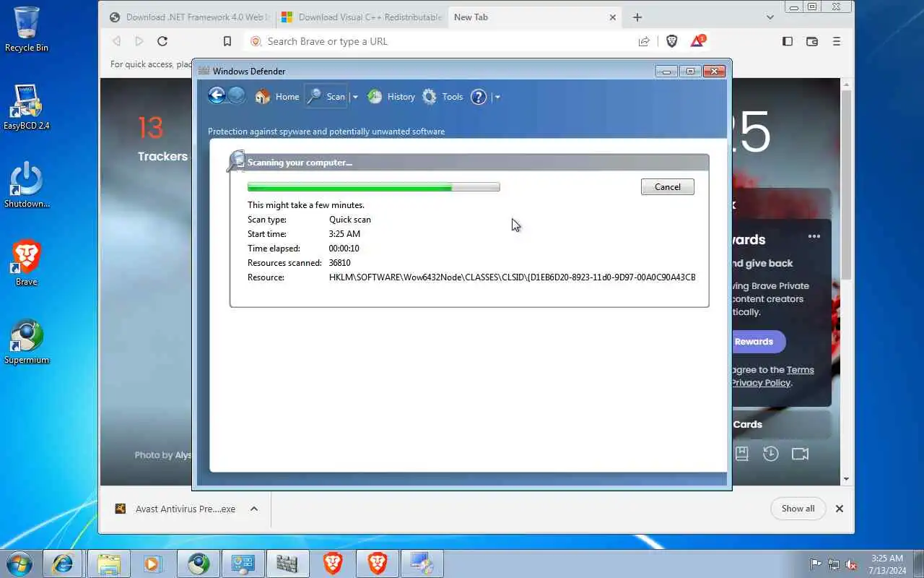Viewport: 924px width, 578px height.
Task: Switch to Windows Defender taskbar item
Action: [x=287, y=564]
